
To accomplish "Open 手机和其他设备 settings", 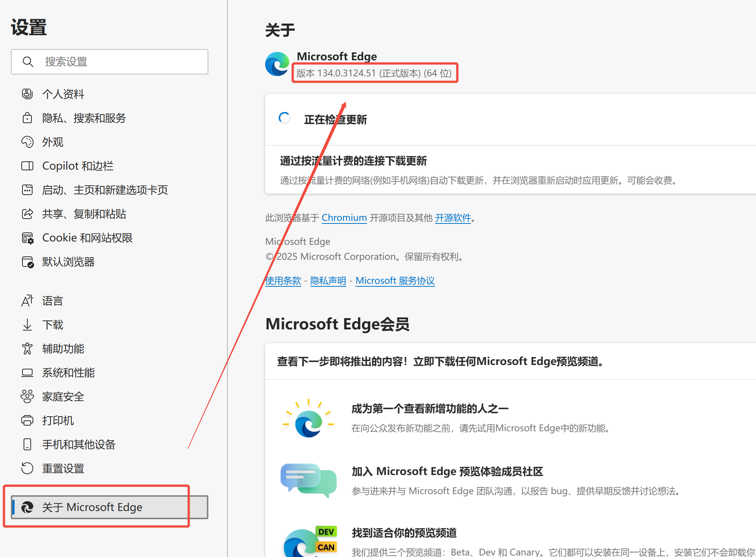I will (x=79, y=444).
